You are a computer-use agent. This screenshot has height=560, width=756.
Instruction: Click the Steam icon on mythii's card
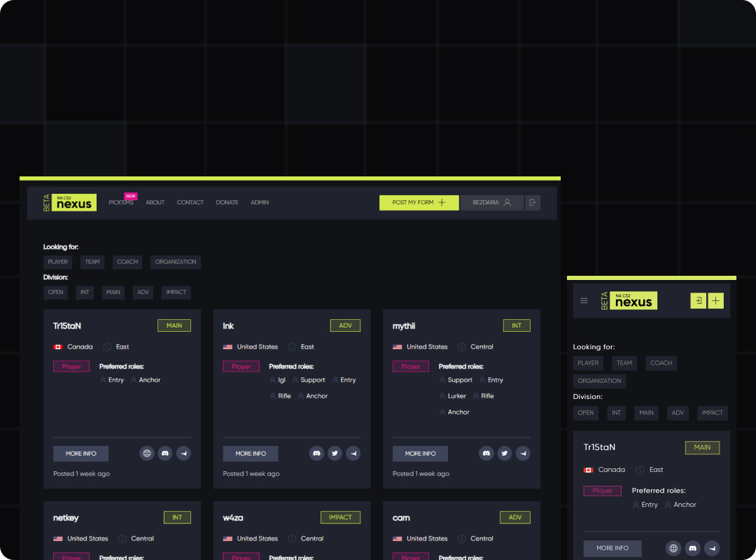tap(523, 454)
